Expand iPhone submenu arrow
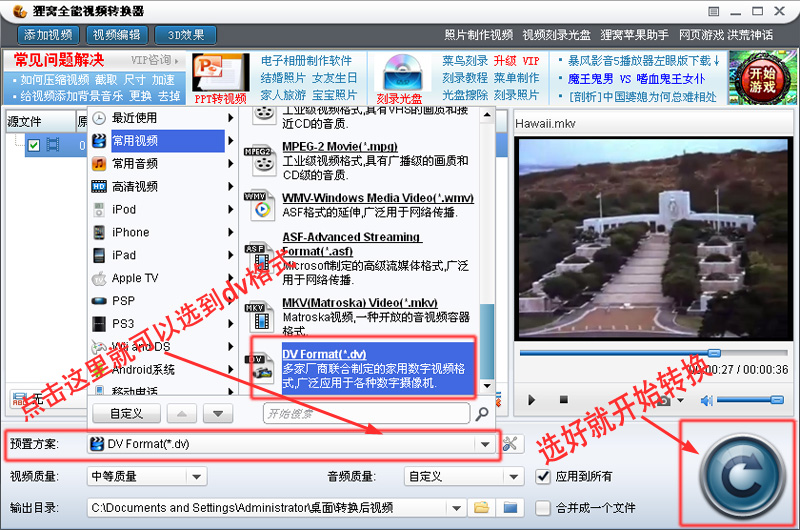Image resolution: width=800 pixels, height=530 pixels. pyautogui.click(x=231, y=233)
